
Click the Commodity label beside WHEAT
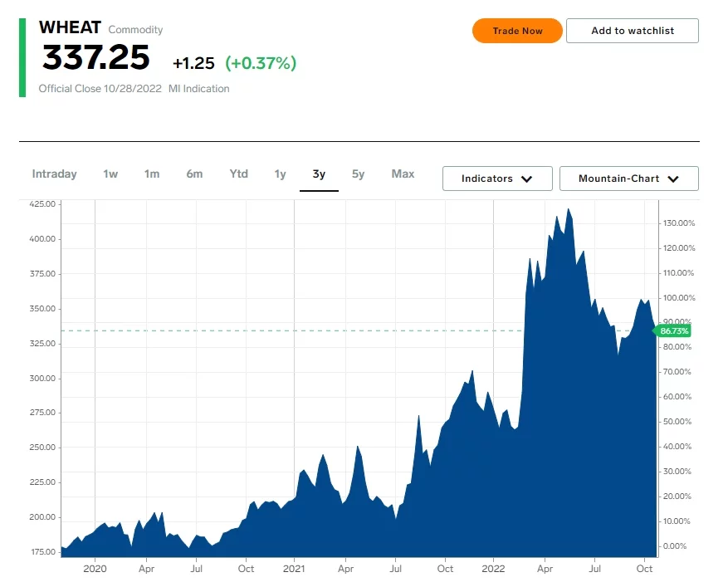[x=135, y=30]
